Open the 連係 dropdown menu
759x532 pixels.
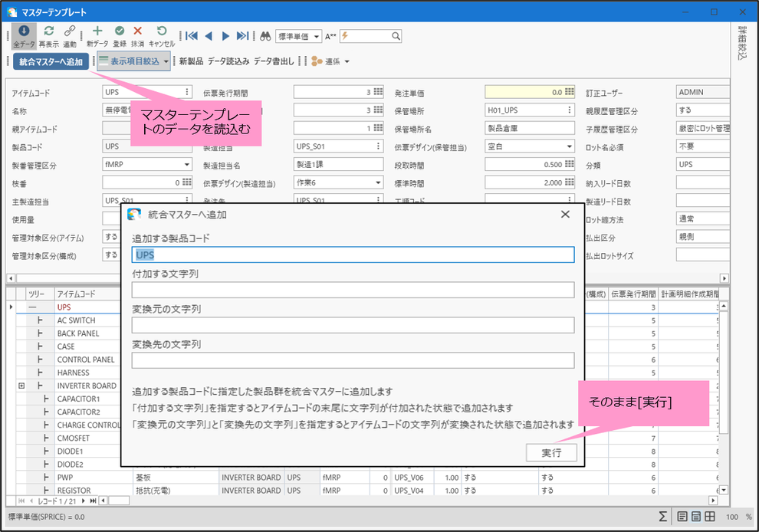(x=347, y=61)
